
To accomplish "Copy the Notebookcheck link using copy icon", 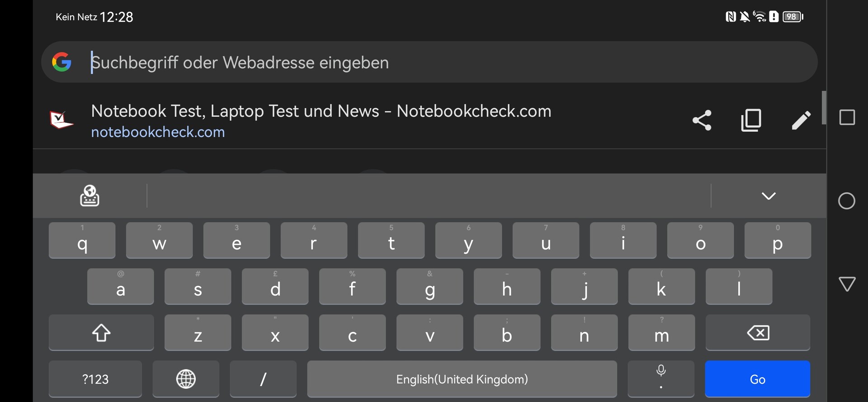I will tap(751, 120).
